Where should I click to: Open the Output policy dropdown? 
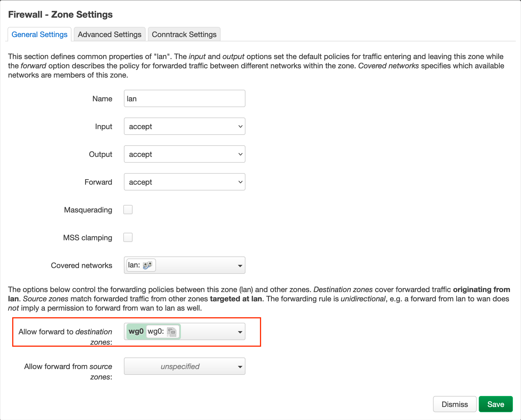click(x=184, y=154)
